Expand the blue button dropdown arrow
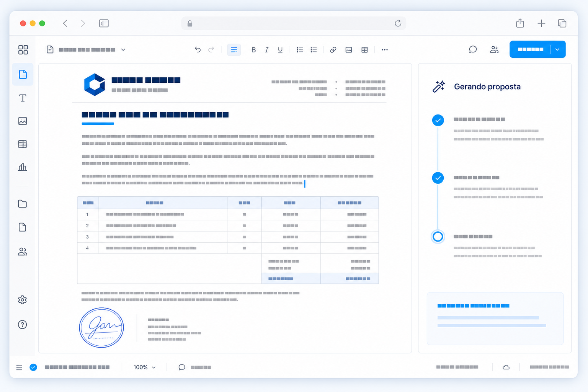Screen dimensions: 588x392 pyautogui.click(x=557, y=49)
